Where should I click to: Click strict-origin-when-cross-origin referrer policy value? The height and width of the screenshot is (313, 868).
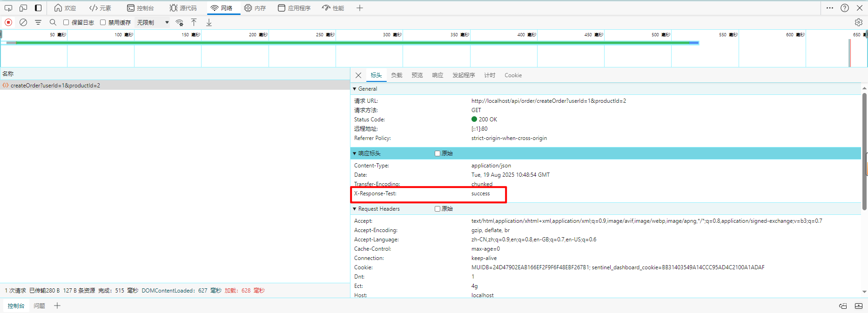[509, 138]
